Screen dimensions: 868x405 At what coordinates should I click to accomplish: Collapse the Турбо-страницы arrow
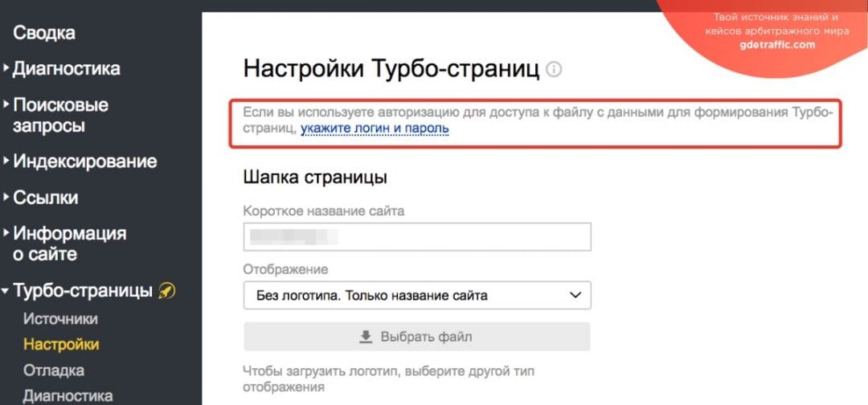tap(6, 290)
